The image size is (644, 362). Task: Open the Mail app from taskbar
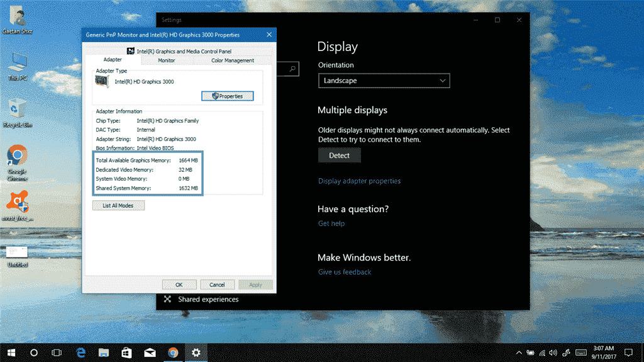(150, 353)
